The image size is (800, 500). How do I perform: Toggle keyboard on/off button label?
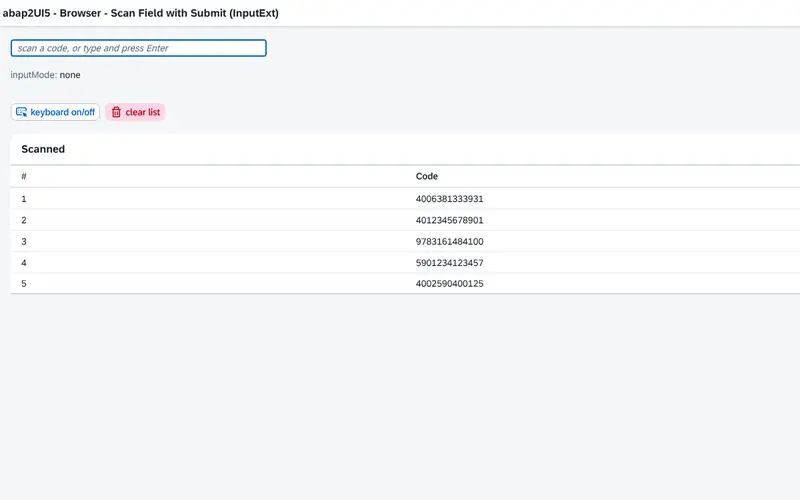(63, 112)
